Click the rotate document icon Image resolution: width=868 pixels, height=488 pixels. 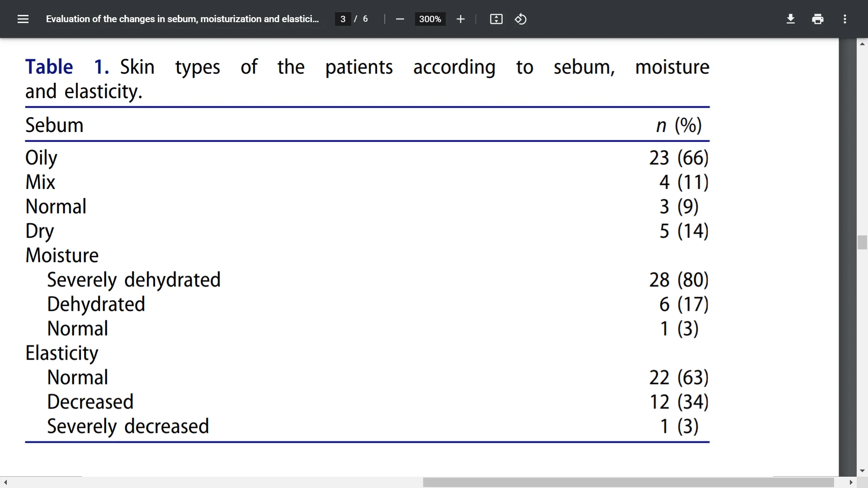(520, 19)
